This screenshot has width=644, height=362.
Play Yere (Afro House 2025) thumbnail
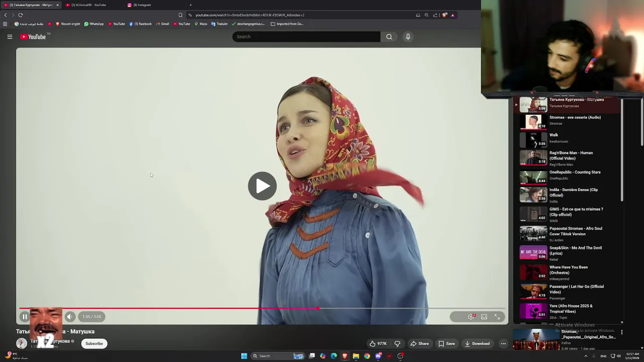(533, 311)
